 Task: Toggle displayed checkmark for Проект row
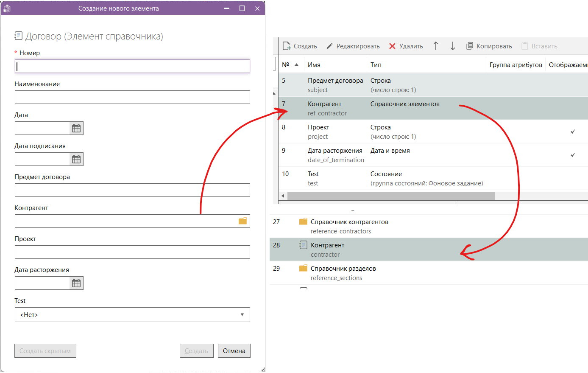[x=573, y=132]
